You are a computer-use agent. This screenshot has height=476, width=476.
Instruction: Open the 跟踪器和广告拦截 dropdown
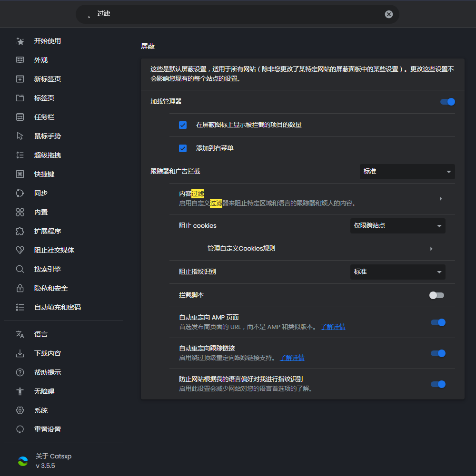tap(407, 172)
